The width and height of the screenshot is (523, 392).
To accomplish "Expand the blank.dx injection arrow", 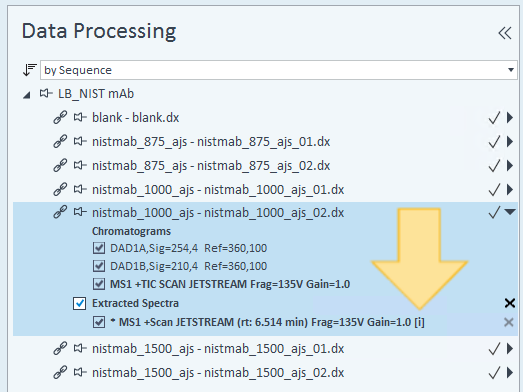I will point(509,117).
